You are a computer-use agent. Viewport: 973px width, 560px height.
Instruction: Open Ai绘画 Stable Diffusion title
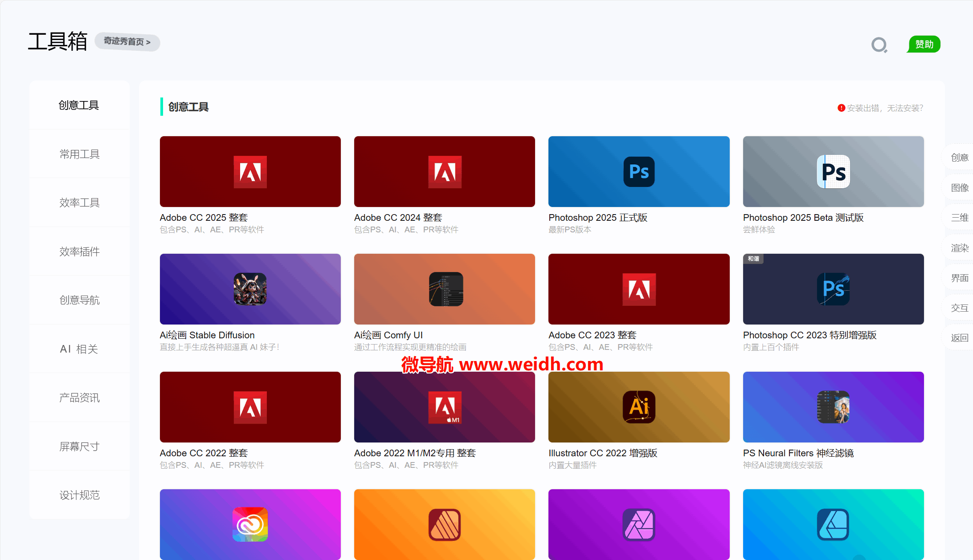(x=207, y=335)
